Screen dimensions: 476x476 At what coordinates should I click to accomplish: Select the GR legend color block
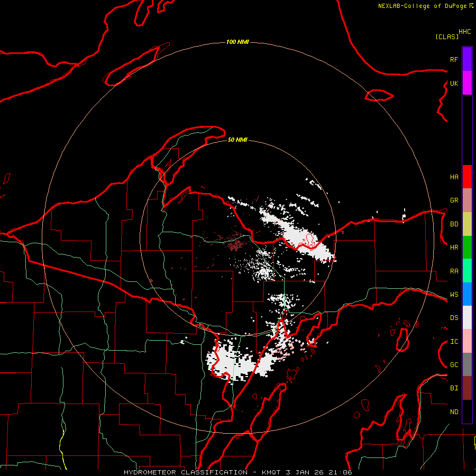tap(467, 200)
